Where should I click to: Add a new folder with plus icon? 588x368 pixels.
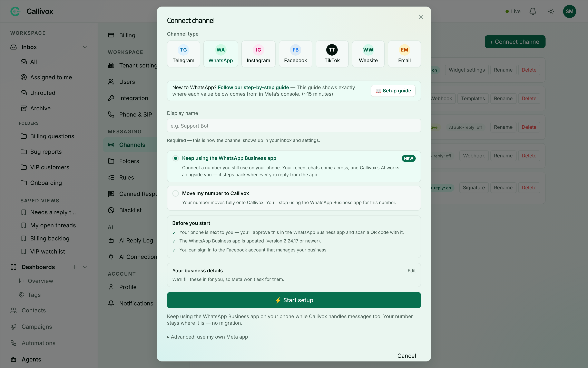pos(86,123)
